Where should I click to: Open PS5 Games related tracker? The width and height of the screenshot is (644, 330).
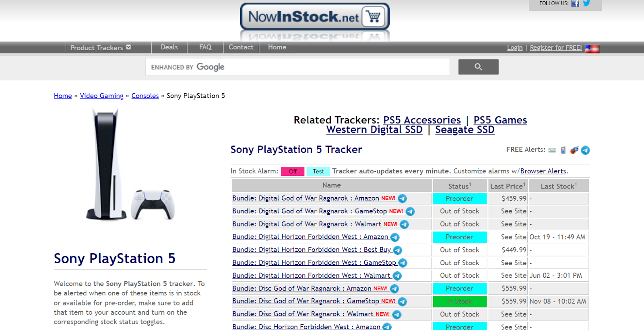point(500,120)
